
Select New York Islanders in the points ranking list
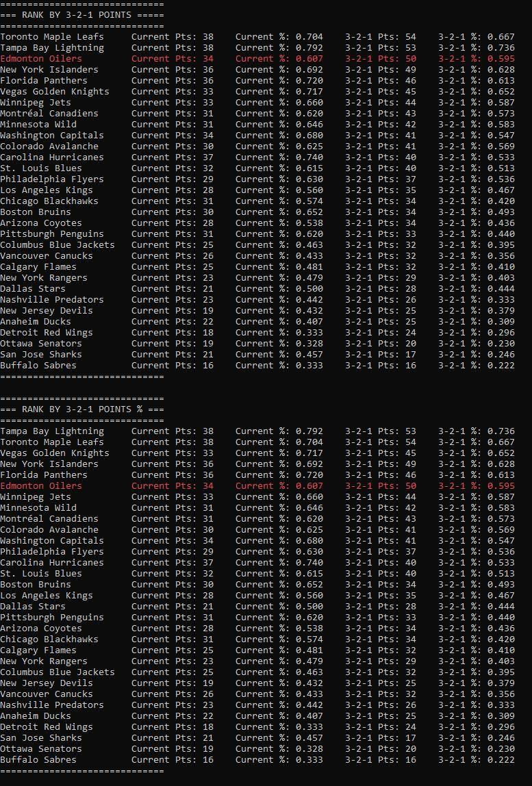(49, 69)
